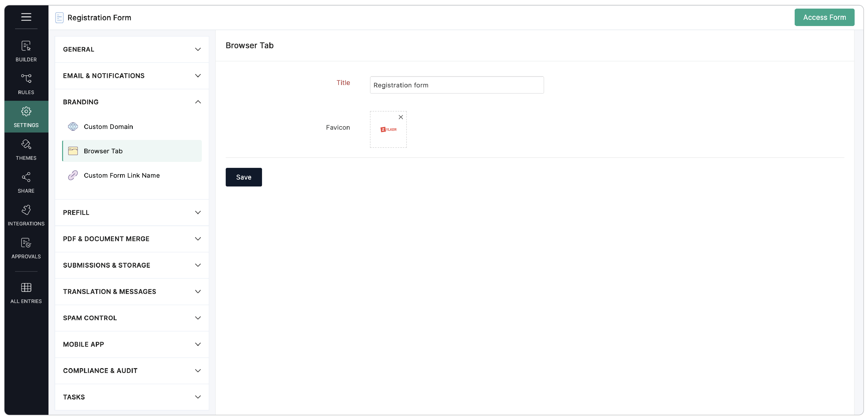Remove the favicon with X icon

point(401,117)
